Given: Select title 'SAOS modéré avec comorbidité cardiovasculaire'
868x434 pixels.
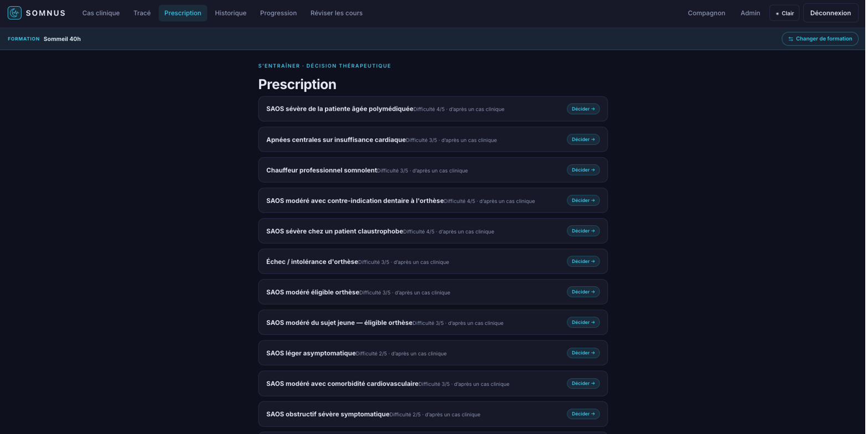Looking at the screenshot, I should click(344, 384).
